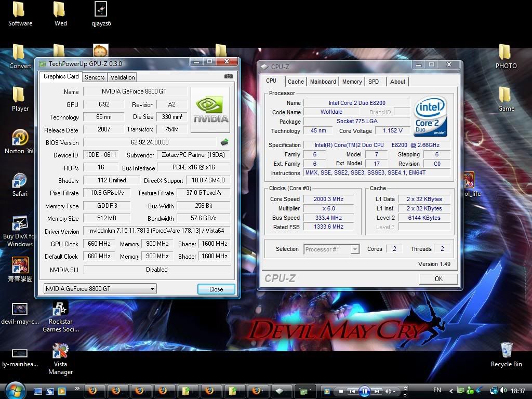Open the Game folder on the desktop

[506, 99]
